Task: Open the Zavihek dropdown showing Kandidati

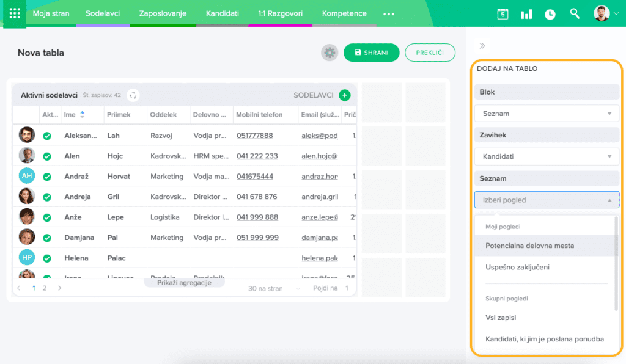Action: click(547, 156)
